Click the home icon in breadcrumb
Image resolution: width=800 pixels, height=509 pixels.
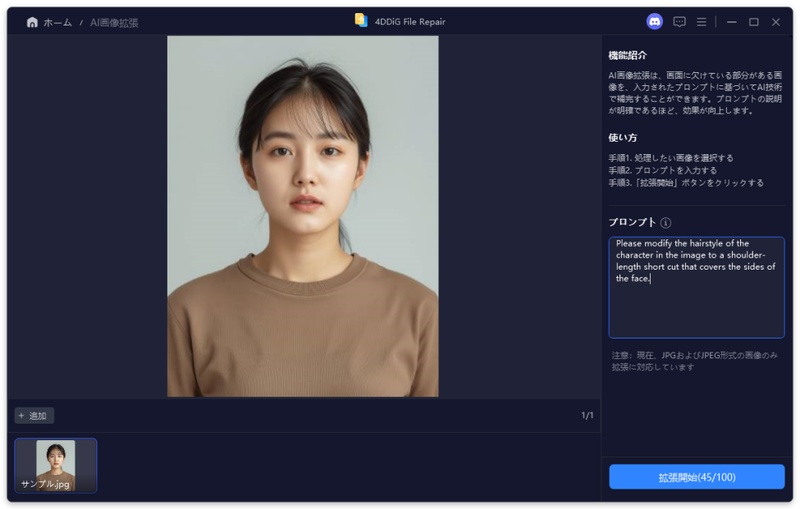(x=32, y=22)
